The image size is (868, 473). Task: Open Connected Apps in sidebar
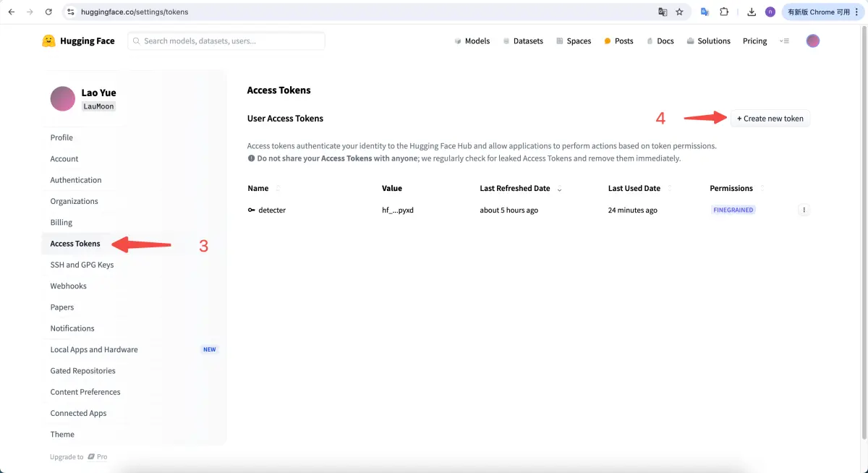[78, 414]
